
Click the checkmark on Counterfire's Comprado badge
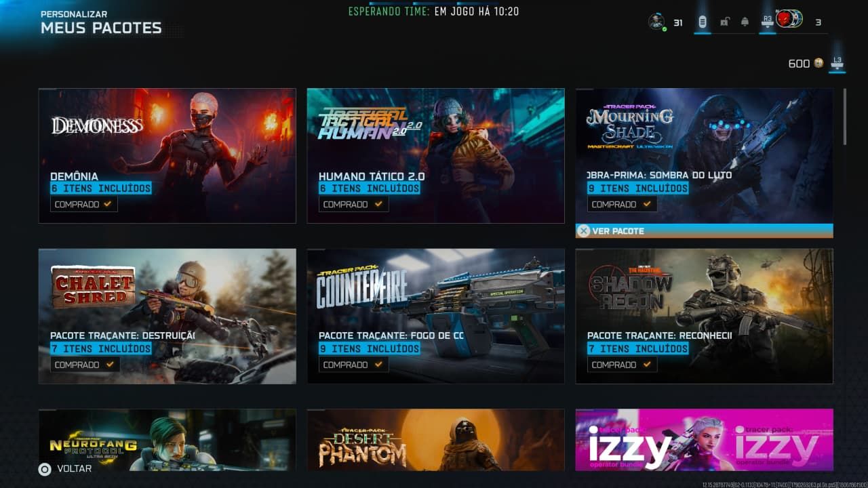tap(378, 364)
